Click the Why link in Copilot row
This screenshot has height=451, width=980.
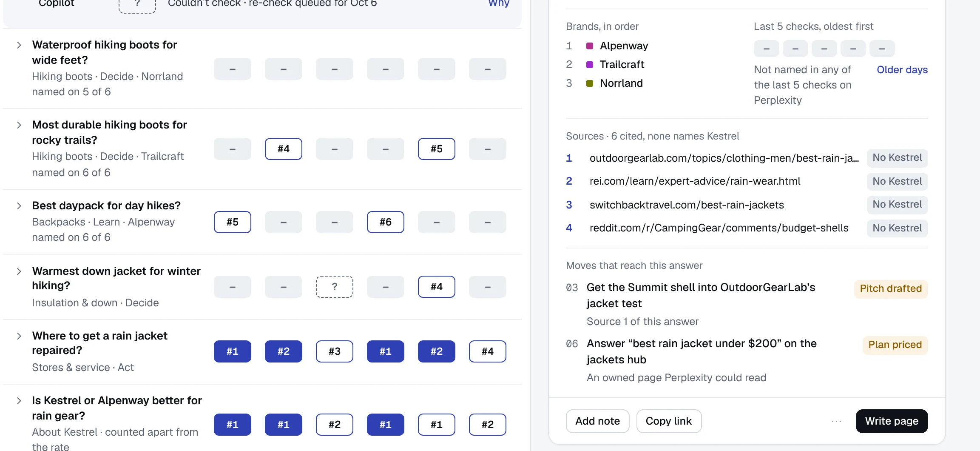click(x=499, y=3)
